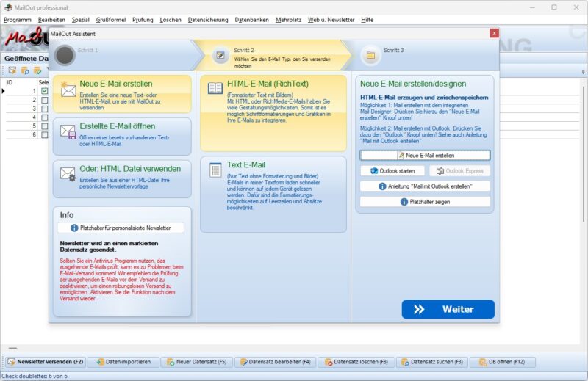This screenshot has height=381, width=588.
Task: Minimize the MailOut professional window
Action: [x=532, y=7]
